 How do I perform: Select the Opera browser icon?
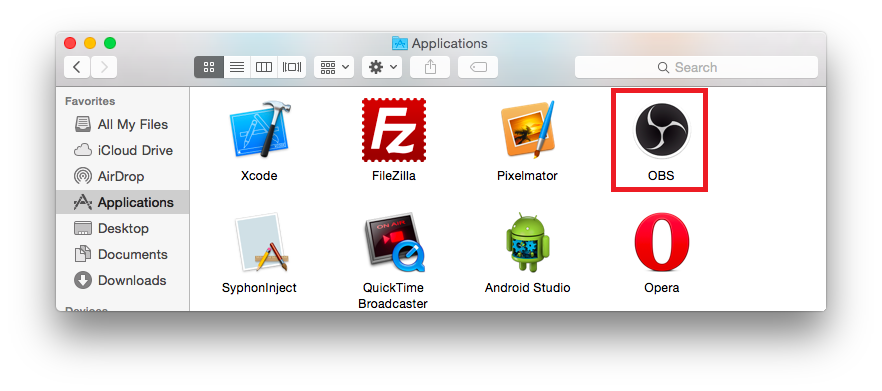point(662,242)
